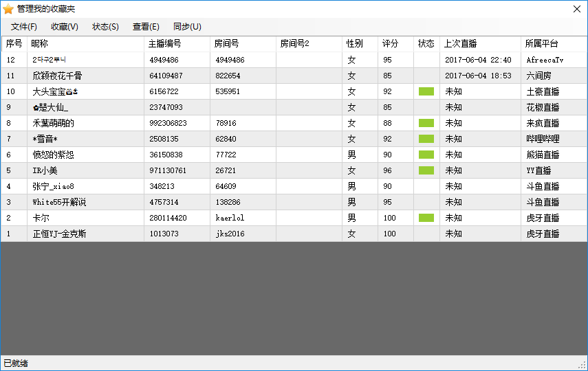Select nickname 愤怒的紫怨
The height and width of the screenshot is (371, 588).
click(53, 155)
